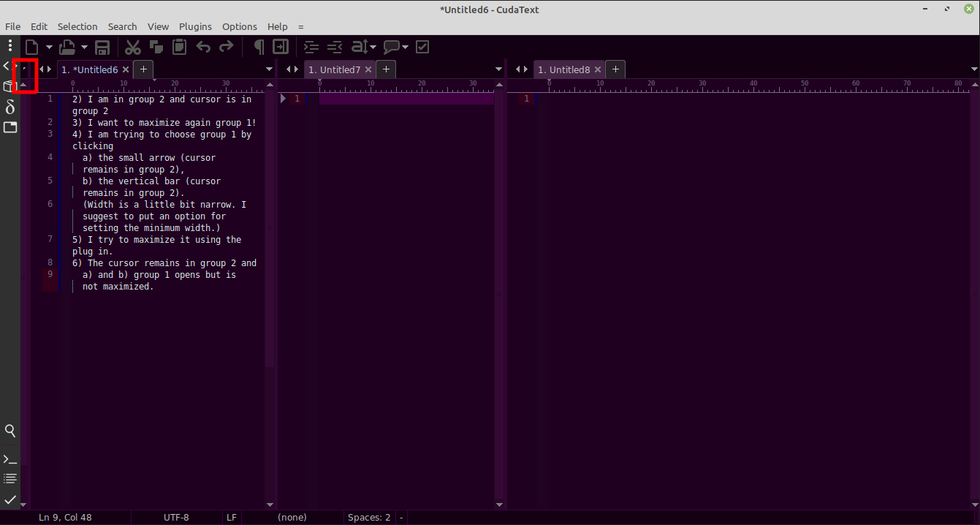
Task: Close the Untitled8 tab
Action: (598, 69)
